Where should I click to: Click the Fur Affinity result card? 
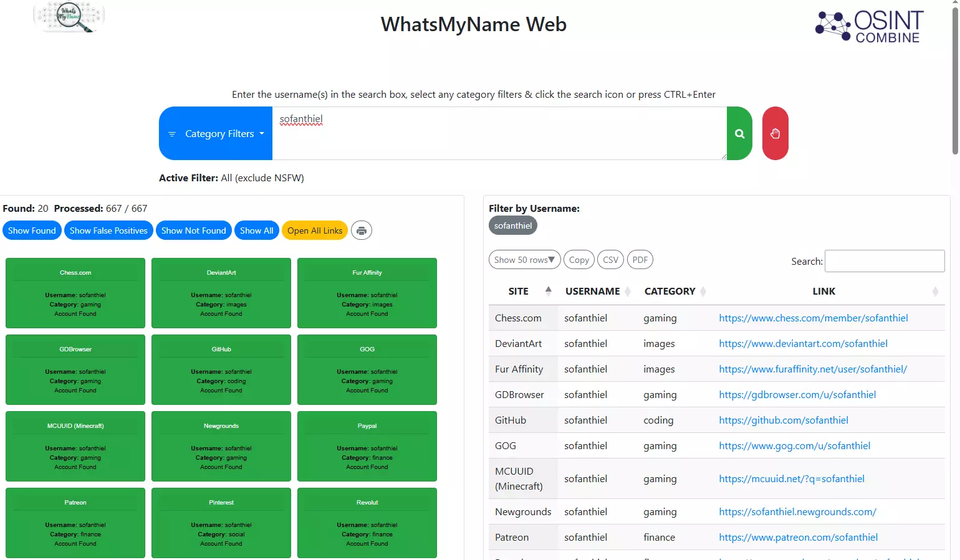point(367,293)
